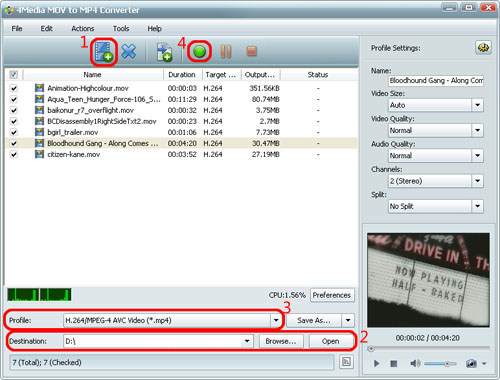The width and height of the screenshot is (500, 380).
Task: Click the Open destination button
Action: tap(331, 341)
